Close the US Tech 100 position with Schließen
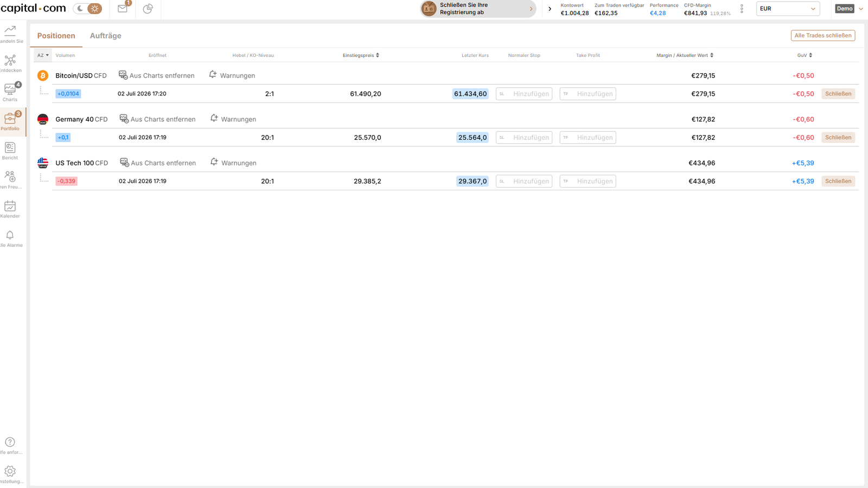This screenshot has height=488, width=868. click(838, 181)
